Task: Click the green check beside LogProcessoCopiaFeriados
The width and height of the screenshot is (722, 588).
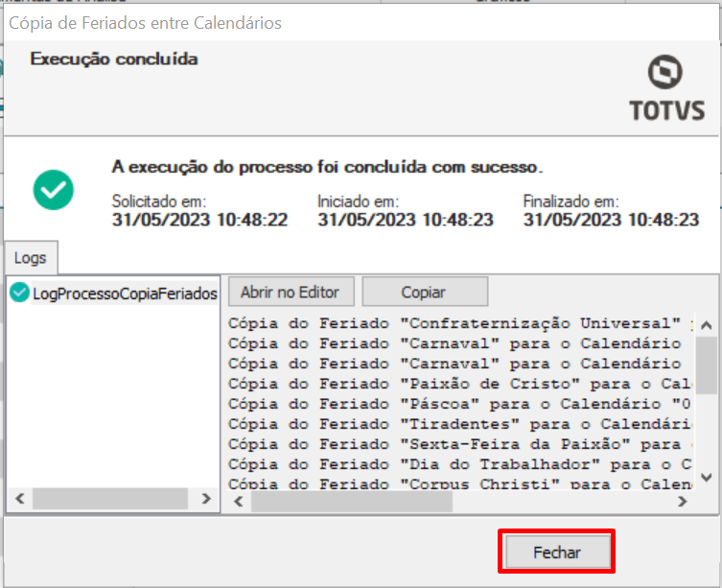Action: coord(19,294)
